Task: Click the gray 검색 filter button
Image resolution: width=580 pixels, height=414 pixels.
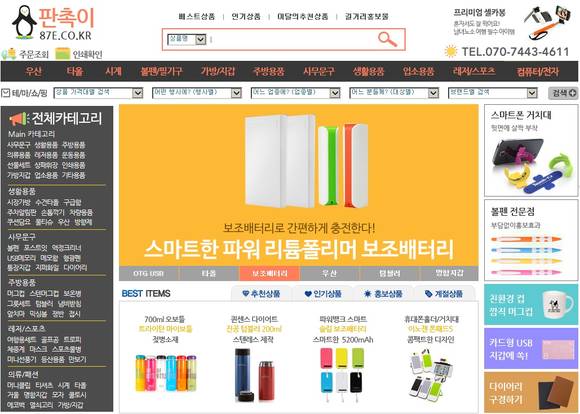Action: pyautogui.click(x=563, y=93)
